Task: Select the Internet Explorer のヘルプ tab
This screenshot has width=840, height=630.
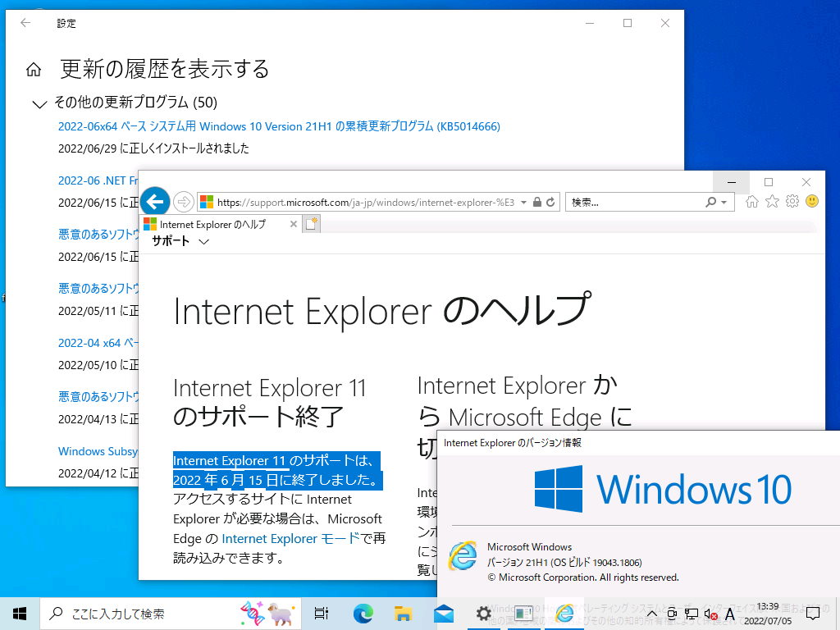Action: 220,224
